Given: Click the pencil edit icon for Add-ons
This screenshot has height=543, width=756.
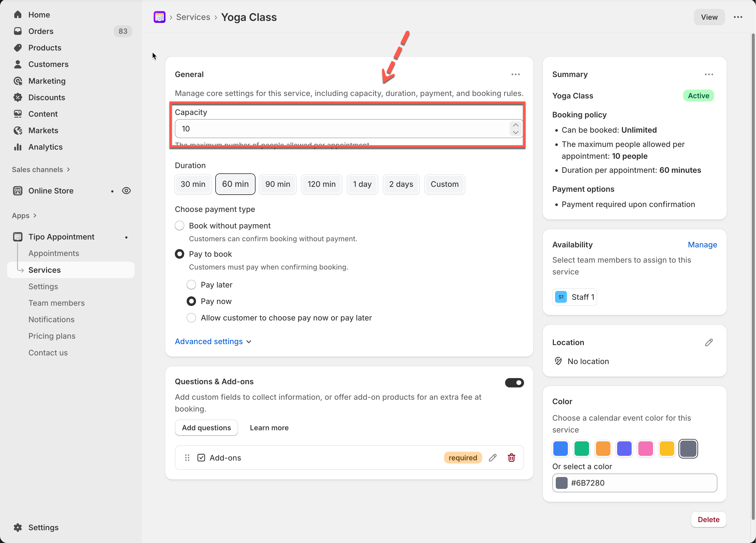Looking at the screenshot, I should click(493, 457).
